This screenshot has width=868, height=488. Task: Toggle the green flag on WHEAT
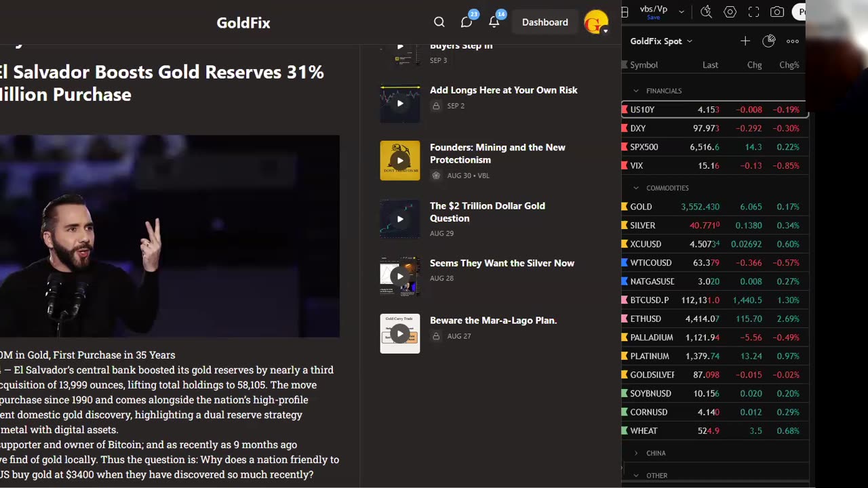pyautogui.click(x=625, y=430)
